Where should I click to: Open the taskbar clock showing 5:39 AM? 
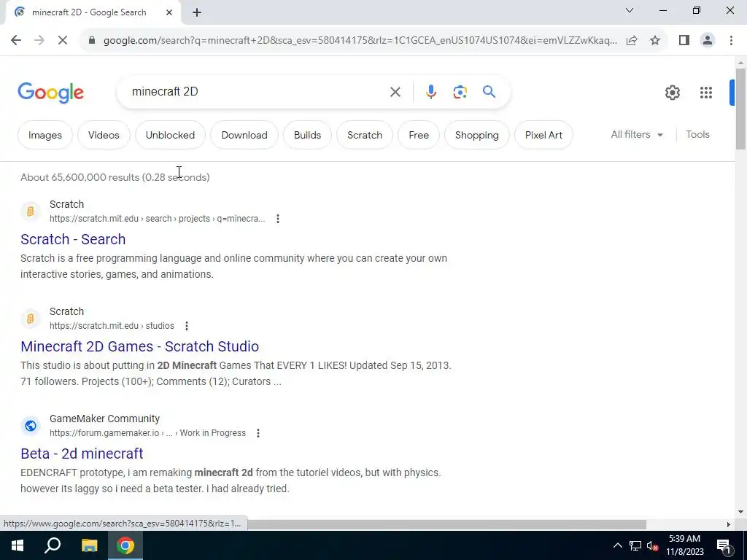coord(684,545)
